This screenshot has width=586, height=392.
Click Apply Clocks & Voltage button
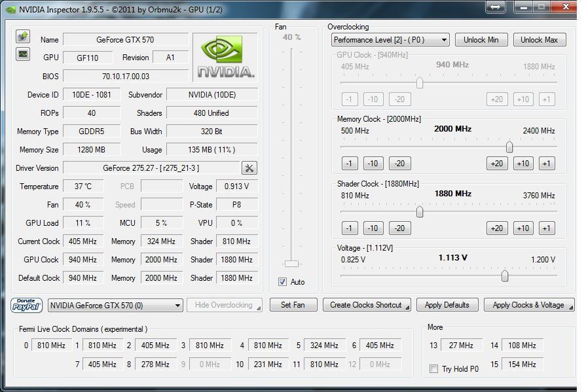528,305
